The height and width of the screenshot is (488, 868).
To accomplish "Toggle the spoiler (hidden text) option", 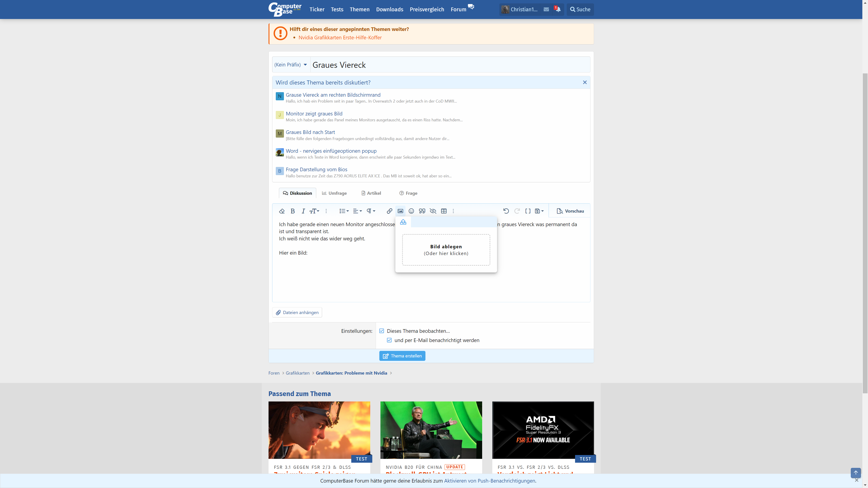I will [x=433, y=211].
